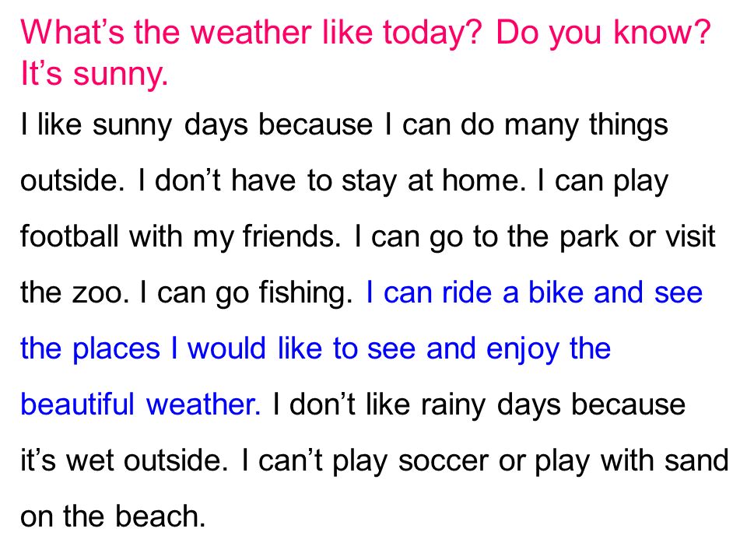The width and height of the screenshot is (747, 560).
Task: Click the phrase 'stay at home.'
Action: click(433, 182)
